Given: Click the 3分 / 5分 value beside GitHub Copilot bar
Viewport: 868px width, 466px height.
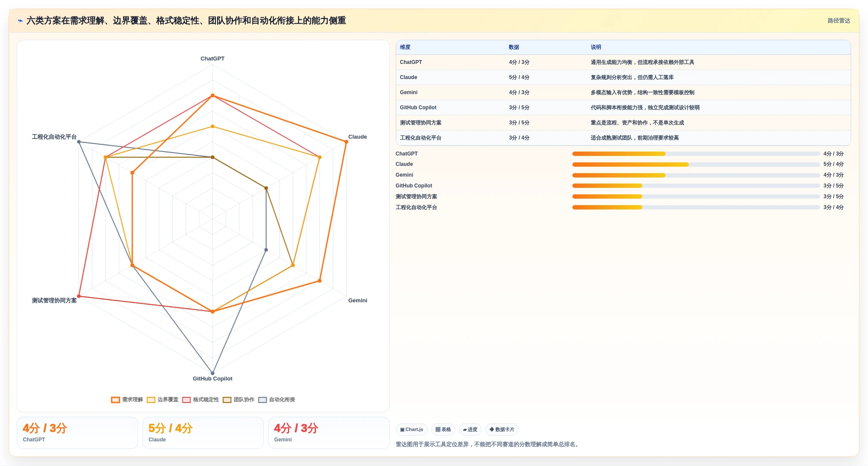Looking at the screenshot, I should click(x=833, y=186).
